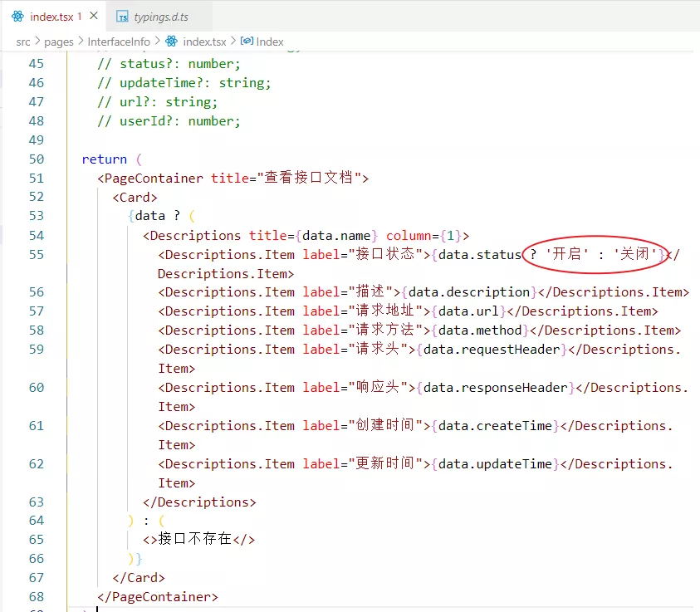This screenshot has height=612, width=700.
Task: Click the opening '<Card>' tag on line 52
Action: click(135, 198)
